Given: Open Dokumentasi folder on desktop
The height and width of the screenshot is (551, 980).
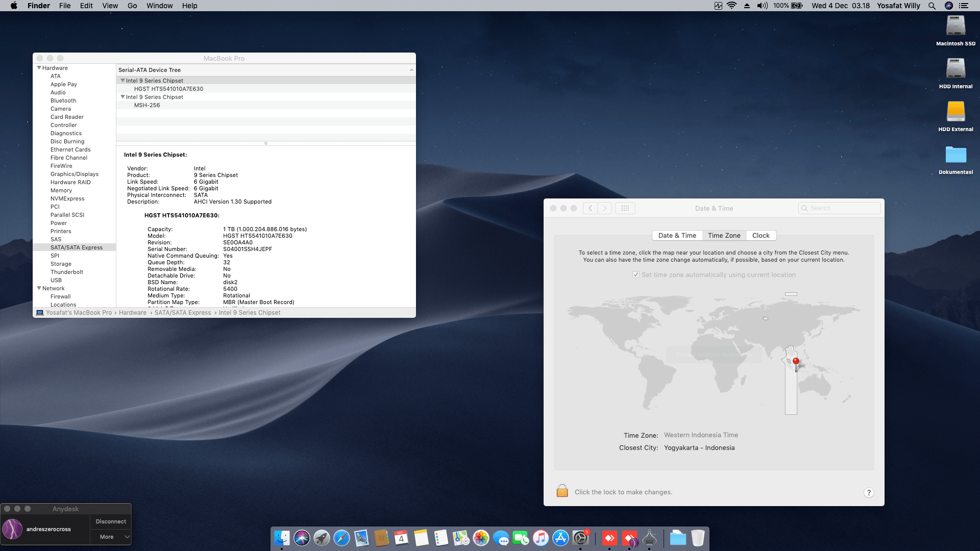Looking at the screenshot, I should (955, 154).
